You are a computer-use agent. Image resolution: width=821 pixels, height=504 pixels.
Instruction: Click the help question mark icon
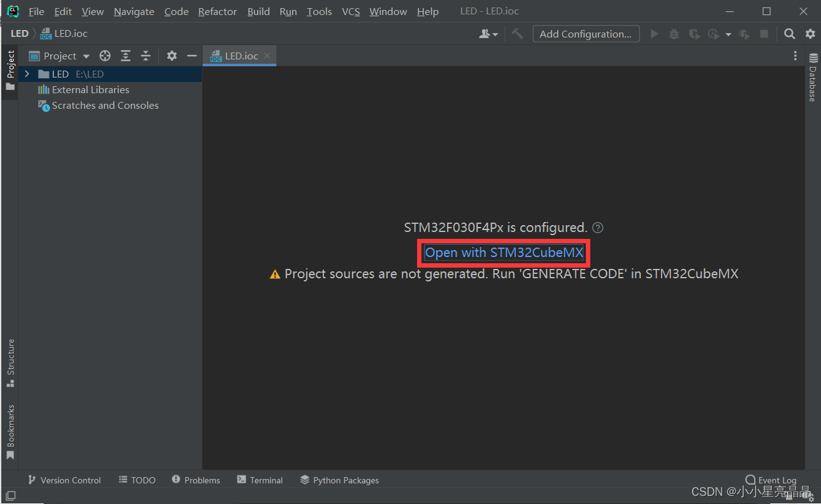598,228
